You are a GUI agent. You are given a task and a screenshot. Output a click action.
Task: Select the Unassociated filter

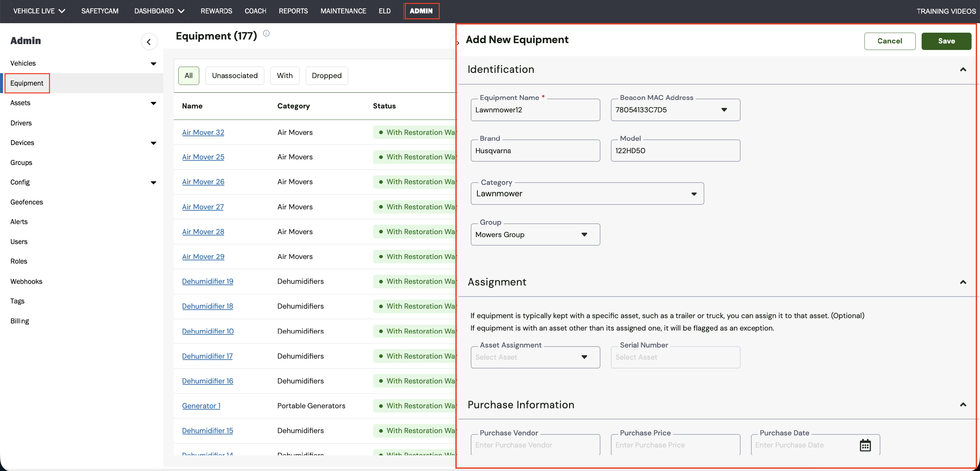[x=234, y=75]
